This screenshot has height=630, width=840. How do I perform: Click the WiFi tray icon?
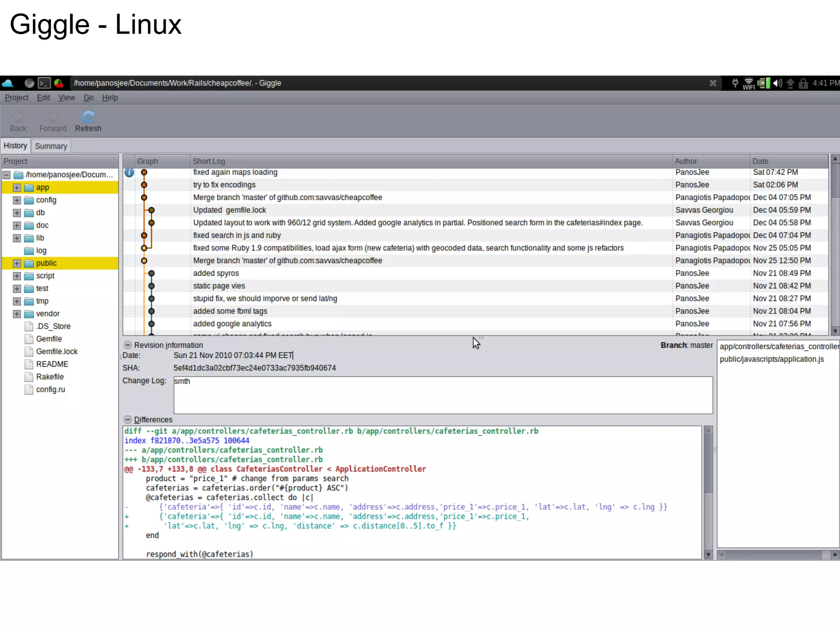749,83
